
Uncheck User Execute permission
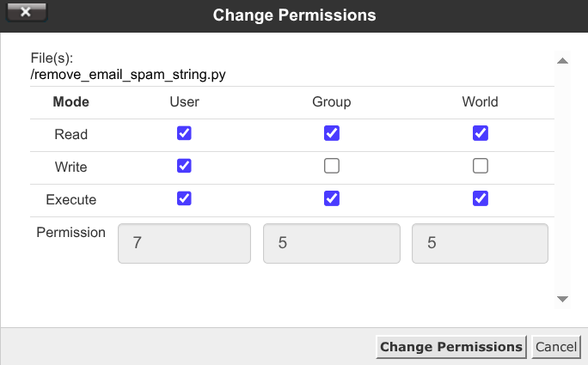(184, 198)
